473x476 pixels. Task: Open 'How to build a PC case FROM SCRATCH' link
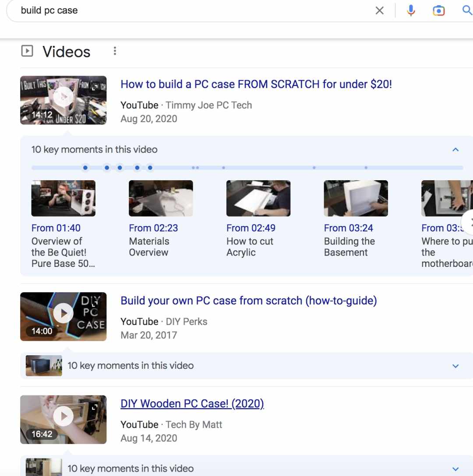click(256, 84)
